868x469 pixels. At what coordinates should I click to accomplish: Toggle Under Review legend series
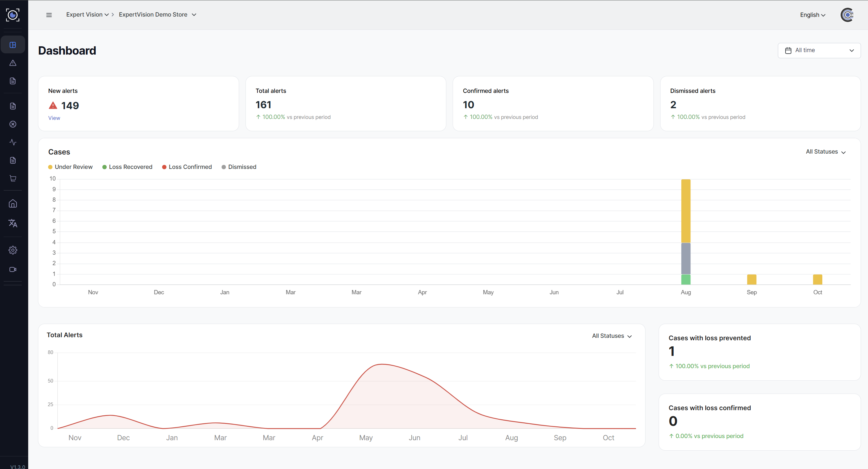[x=70, y=167]
